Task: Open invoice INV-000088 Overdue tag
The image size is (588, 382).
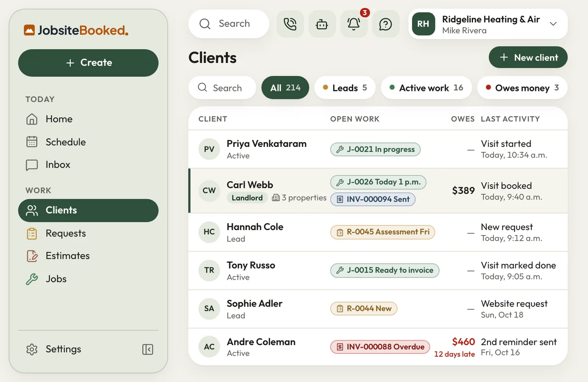Action: (380, 347)
